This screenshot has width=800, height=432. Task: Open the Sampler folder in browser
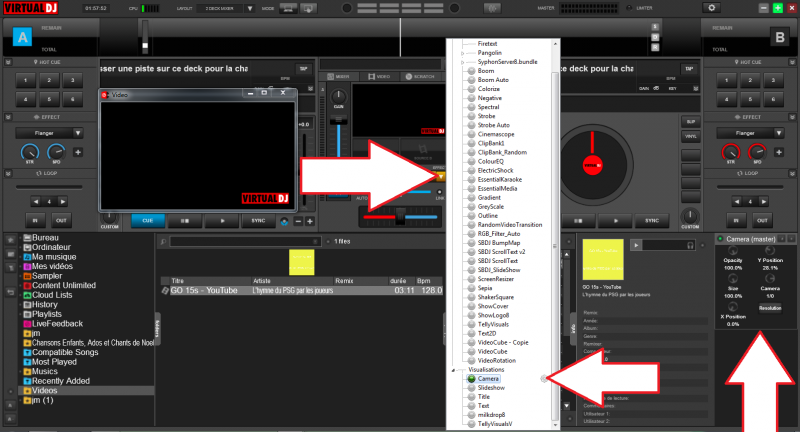pos(47,276)
